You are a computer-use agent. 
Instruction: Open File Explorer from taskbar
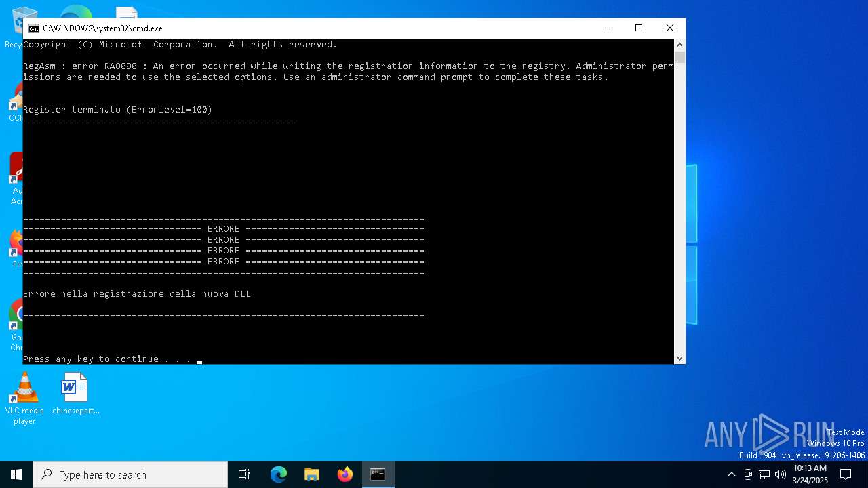(x=312, y=474)
